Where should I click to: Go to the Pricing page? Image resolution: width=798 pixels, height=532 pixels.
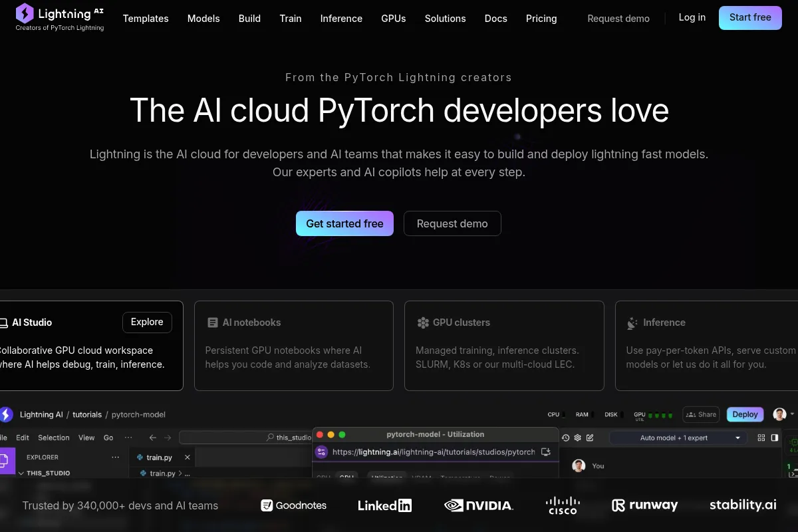pyautogui.click(x=541, y=19)
